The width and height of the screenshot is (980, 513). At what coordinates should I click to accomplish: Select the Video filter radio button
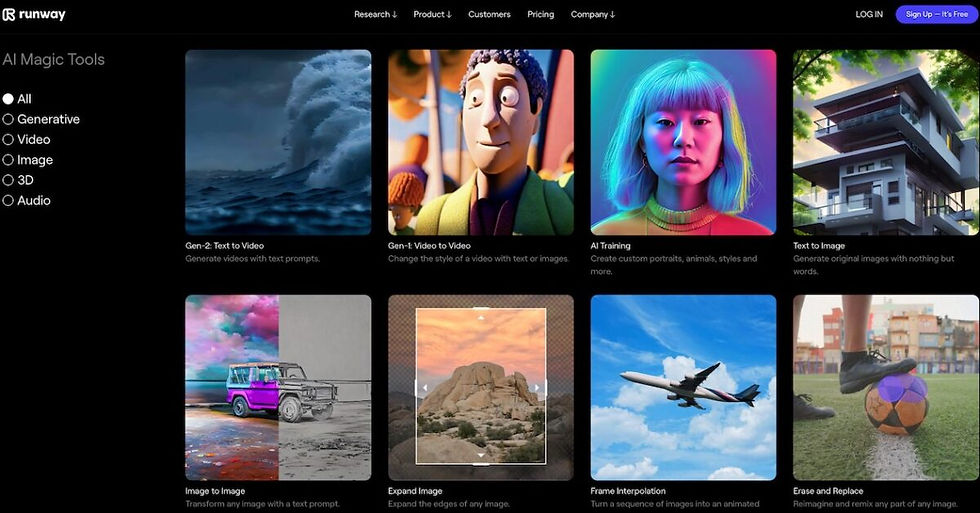(8, 139)
